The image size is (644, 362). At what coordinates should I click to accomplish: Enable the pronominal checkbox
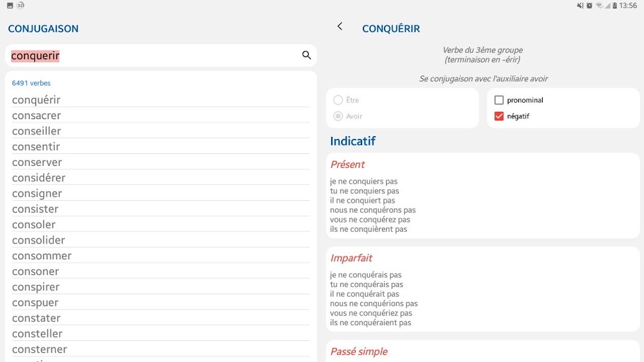499,100
